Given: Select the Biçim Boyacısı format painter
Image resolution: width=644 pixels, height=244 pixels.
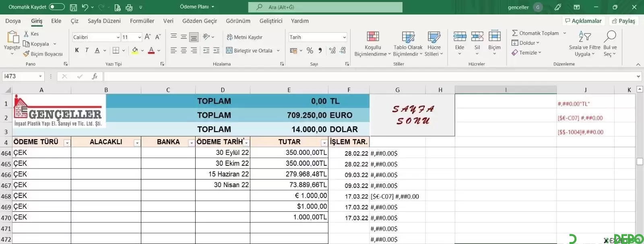Looking at the screenshot, I should (43, 54).
